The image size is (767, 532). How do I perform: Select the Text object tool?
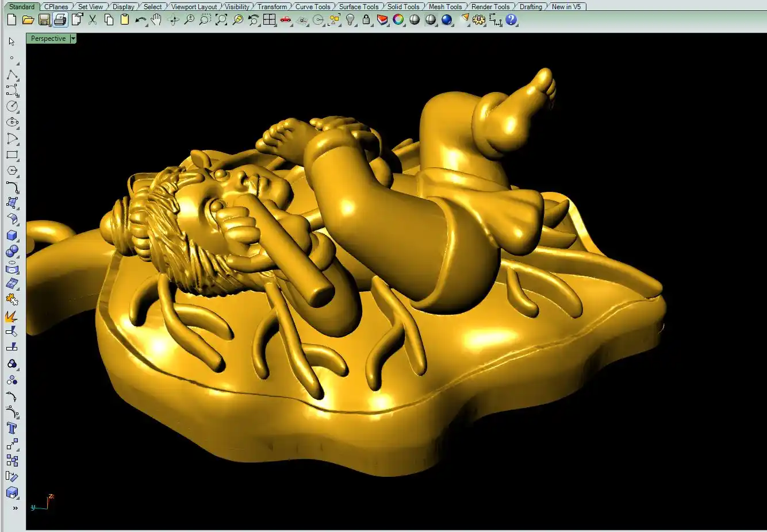click(12, 429)
